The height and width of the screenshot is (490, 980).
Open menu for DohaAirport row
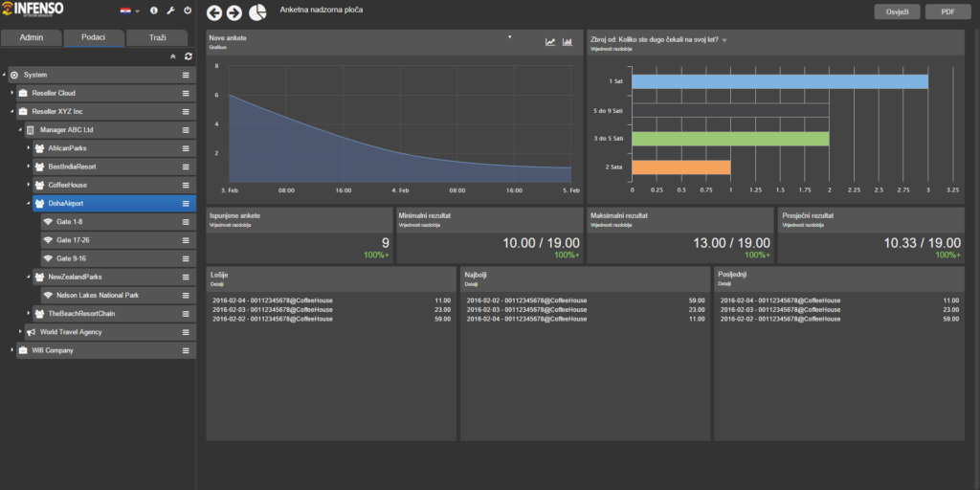click(186, 204)
